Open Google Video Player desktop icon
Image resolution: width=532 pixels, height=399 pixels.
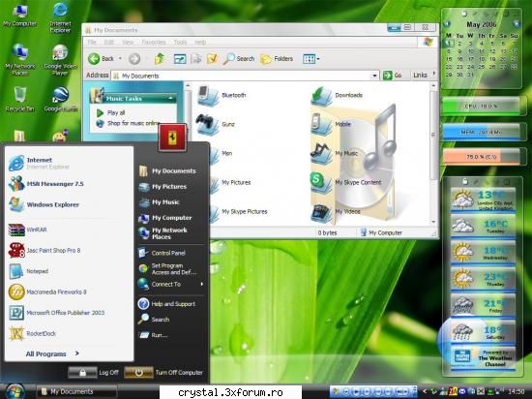tap(60, 60)
